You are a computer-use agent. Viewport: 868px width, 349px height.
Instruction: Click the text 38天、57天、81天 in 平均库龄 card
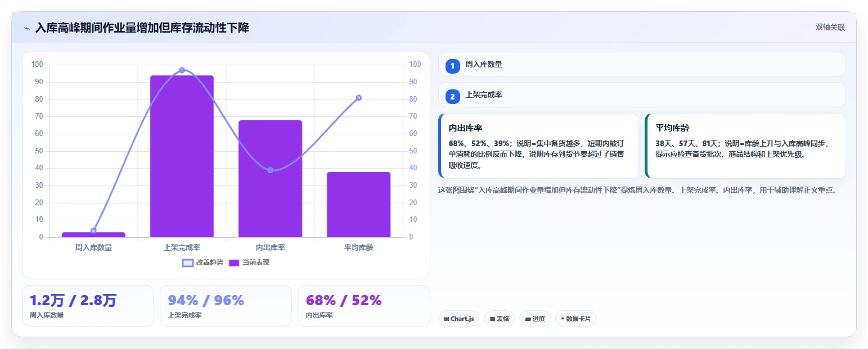[x=687, y=143]
